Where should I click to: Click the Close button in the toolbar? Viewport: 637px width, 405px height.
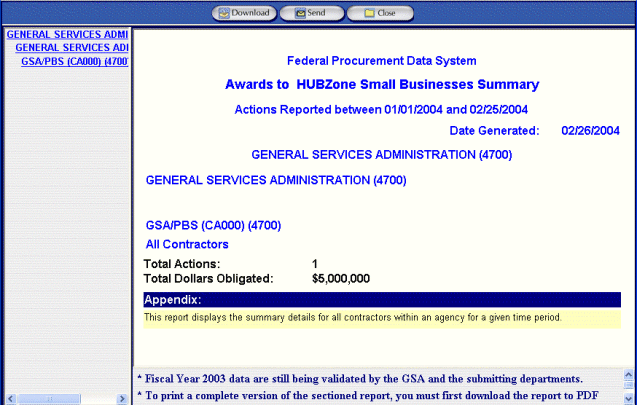pyautogui.click(x=379, y=13)
